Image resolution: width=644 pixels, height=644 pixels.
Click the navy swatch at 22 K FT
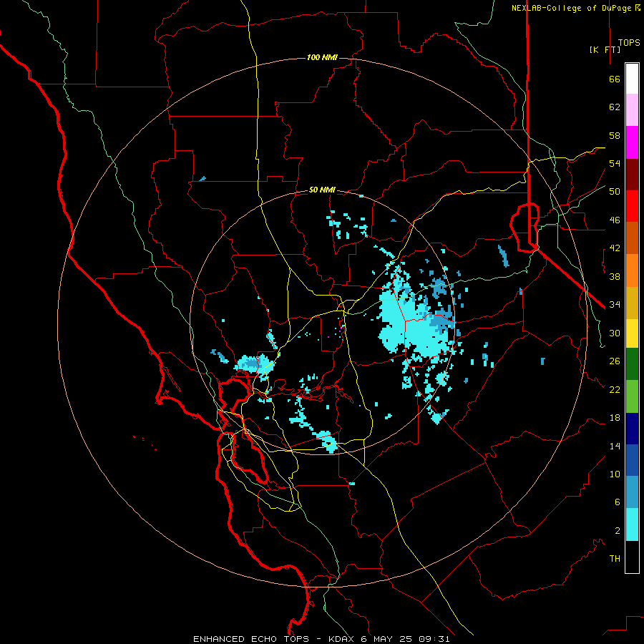632,429
